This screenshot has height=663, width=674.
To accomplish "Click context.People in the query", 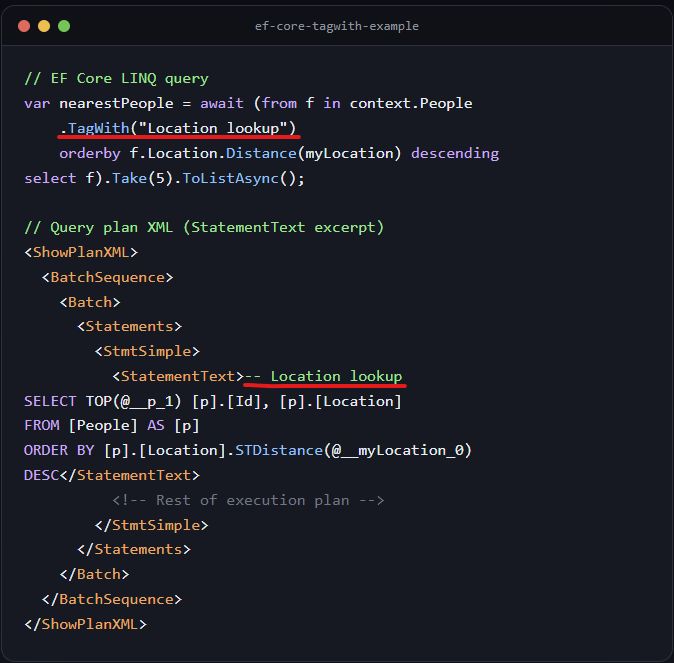I will click(411, 104).
